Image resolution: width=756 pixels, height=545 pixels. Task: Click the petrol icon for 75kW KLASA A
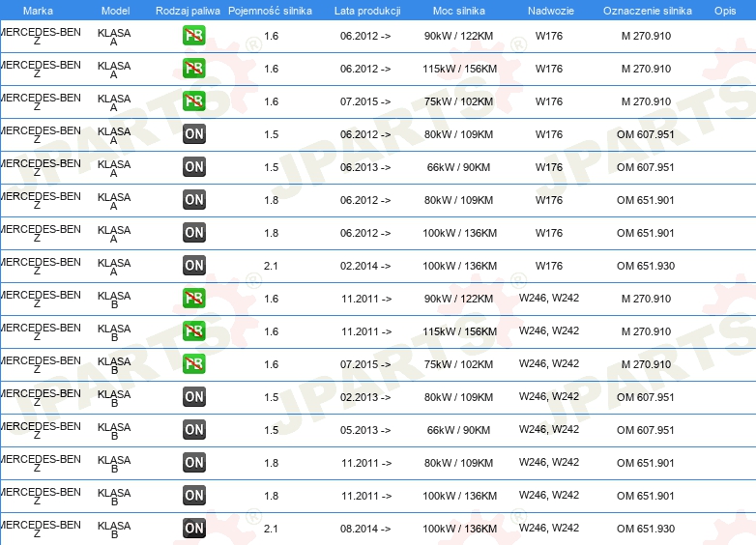pos(193,101)
